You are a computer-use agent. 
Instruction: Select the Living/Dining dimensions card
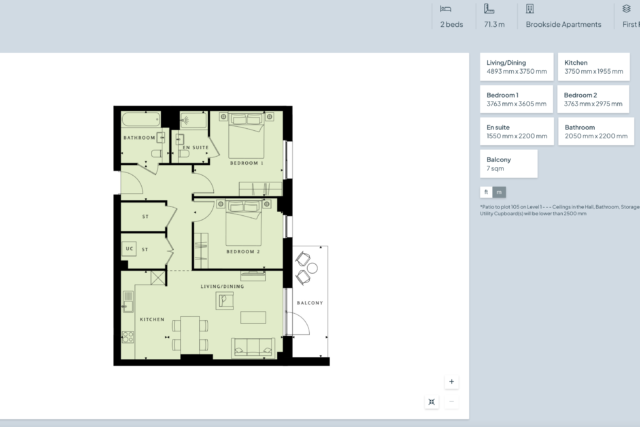click(516, 67)
